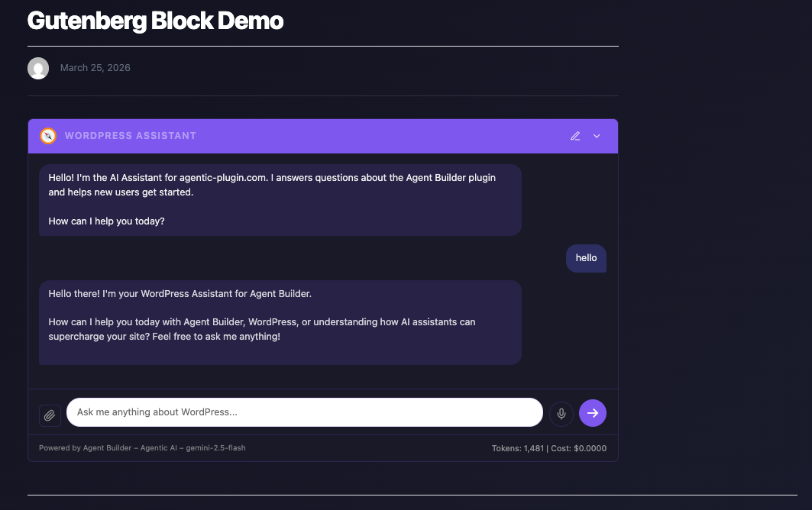Enable voice input with the microphone icon
This screenshot has width=812, height=510.
point(561,413)
